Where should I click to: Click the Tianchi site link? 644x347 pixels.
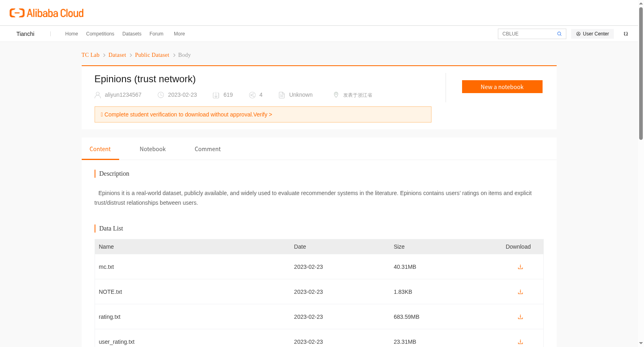tap(25, 34)
